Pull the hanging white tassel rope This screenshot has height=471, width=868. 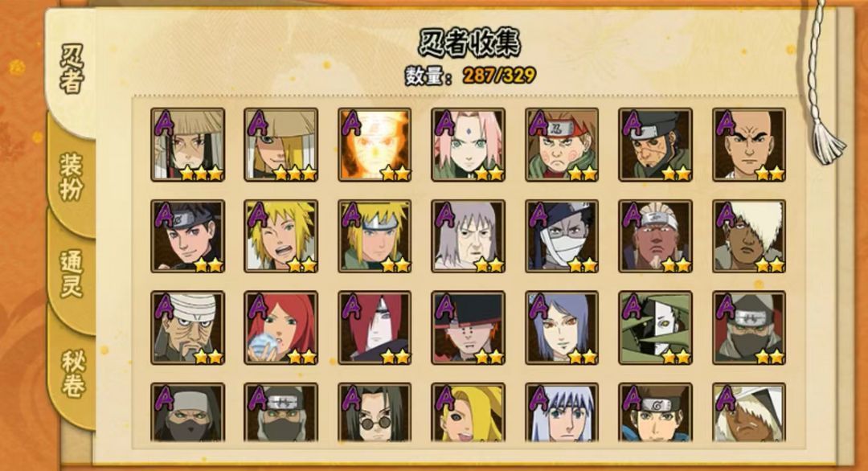click(x=823, y=83)
